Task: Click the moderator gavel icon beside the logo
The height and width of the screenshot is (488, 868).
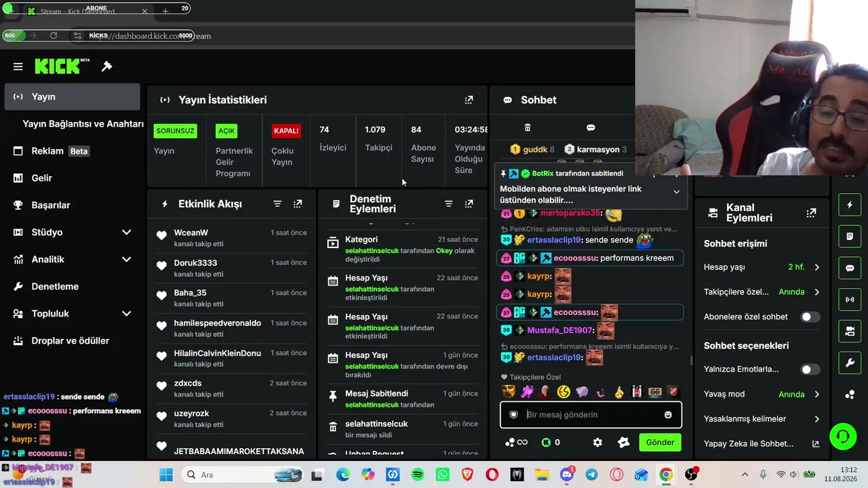Action: tap(106, 66)
